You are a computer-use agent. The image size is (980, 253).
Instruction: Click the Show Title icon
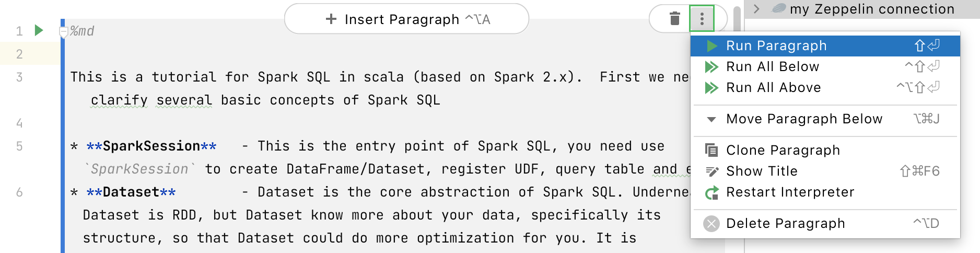click(711, 171)
